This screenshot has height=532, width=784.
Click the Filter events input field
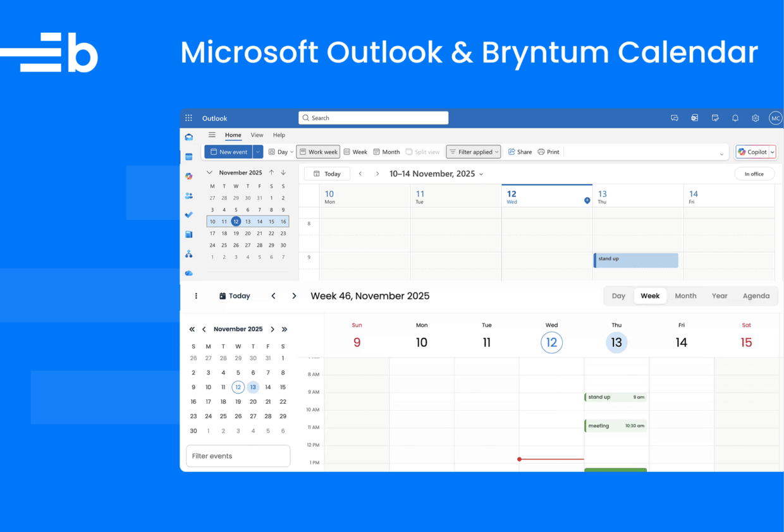[238, 456]
